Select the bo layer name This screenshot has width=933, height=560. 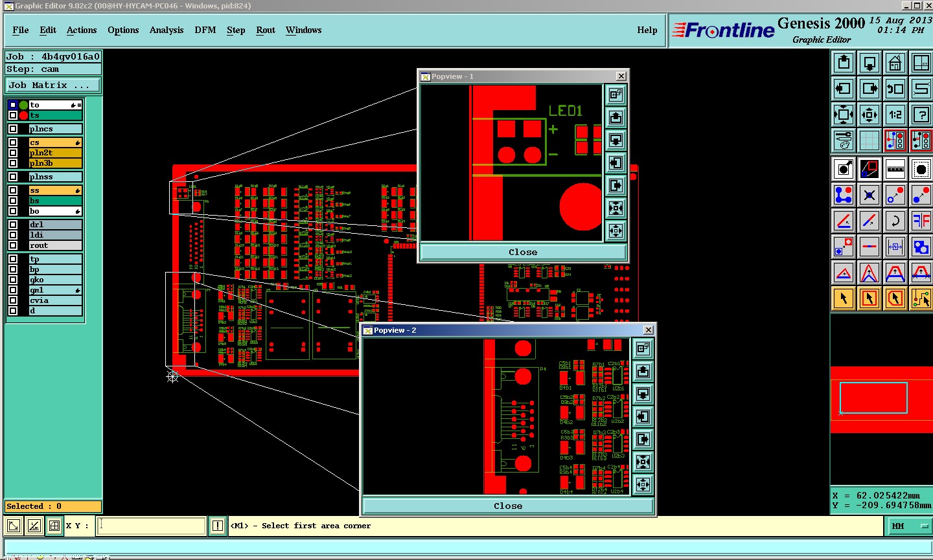pos(55,211)
